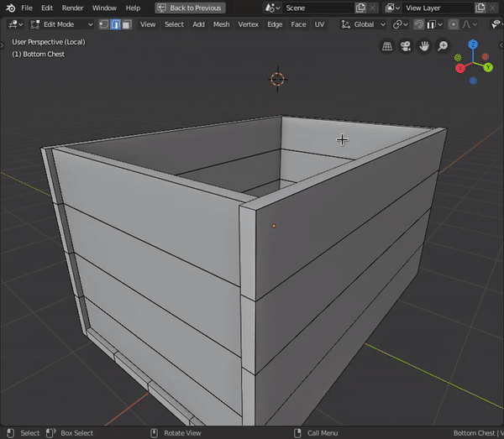
Task: Open the Vertex menu
Action: [248, 24]
